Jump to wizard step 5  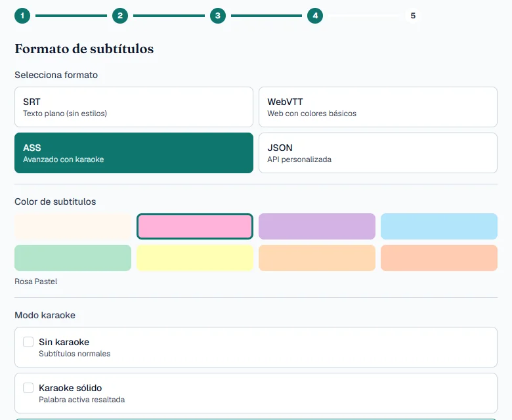pyautogui.click(x=413, y=16)
